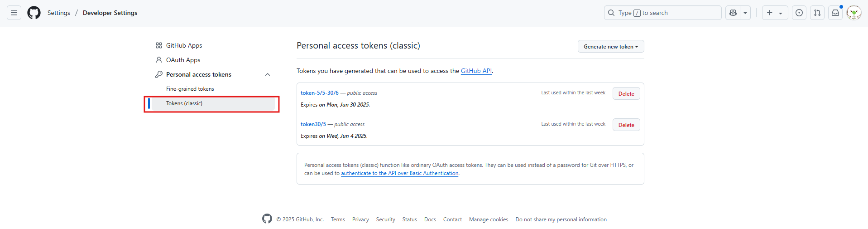The image size is (868, 229).
Task: Click the GitHub logo in footer
Action: [267, 219]
